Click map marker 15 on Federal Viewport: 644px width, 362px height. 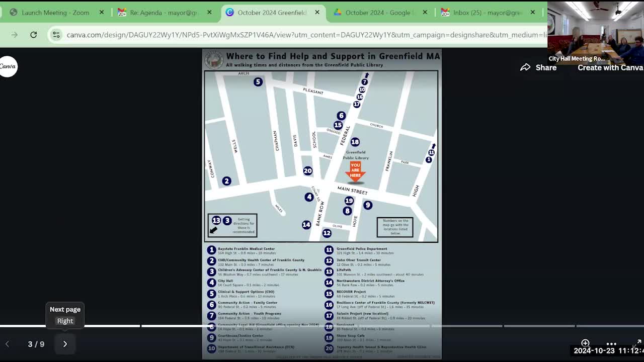pyautogui.click(x=338, y=125)
